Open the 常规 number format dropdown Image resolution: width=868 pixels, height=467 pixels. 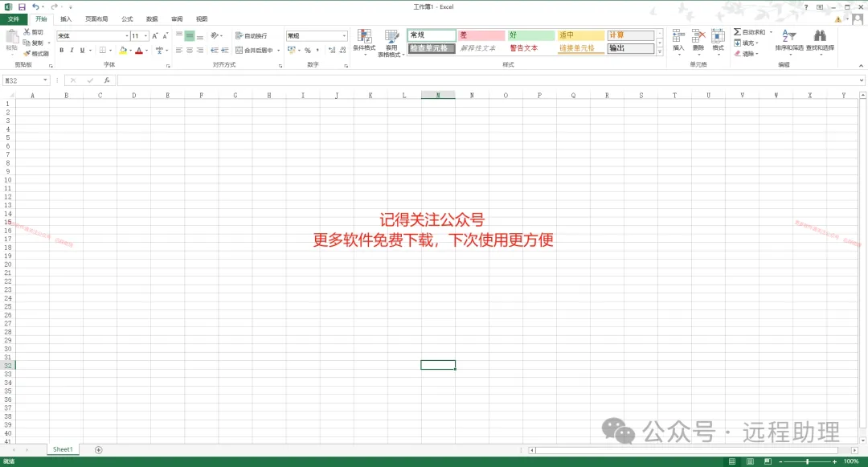coord(344,35)
